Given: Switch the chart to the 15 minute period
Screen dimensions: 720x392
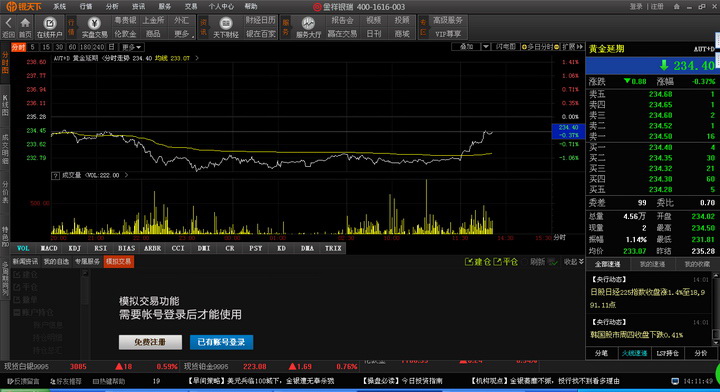Looking at the screenshot, I should (x=46, y=47).
